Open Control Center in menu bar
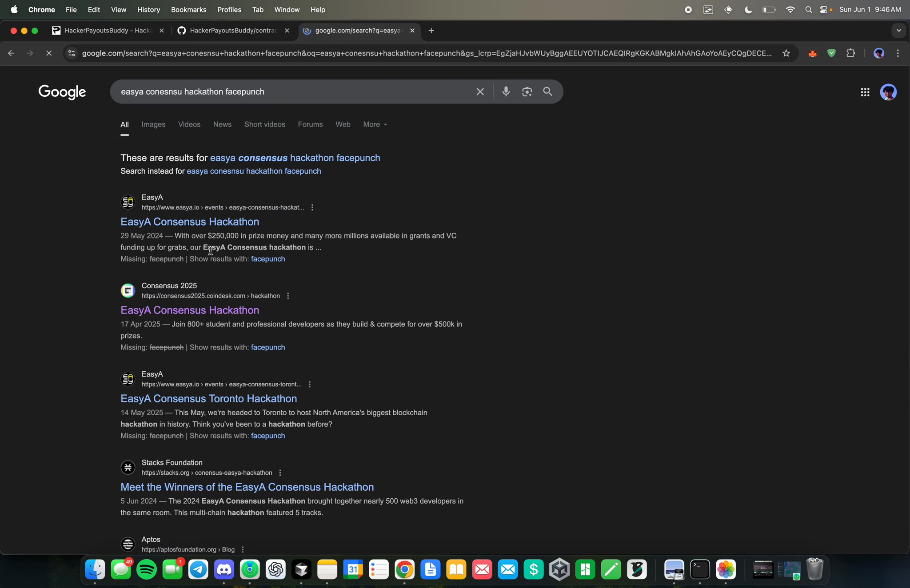 coord(824,10)
